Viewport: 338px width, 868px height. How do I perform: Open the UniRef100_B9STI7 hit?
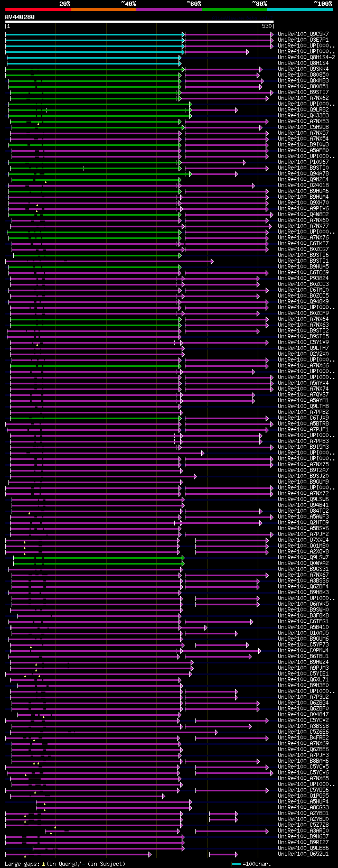(x=303, y=92)
